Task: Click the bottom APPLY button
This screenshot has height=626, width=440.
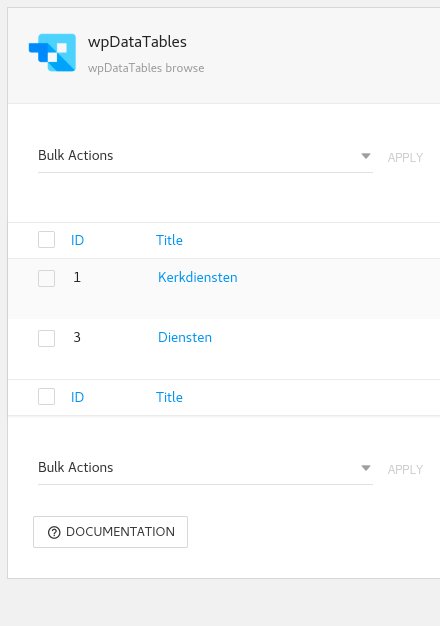Action: point(405,470)
